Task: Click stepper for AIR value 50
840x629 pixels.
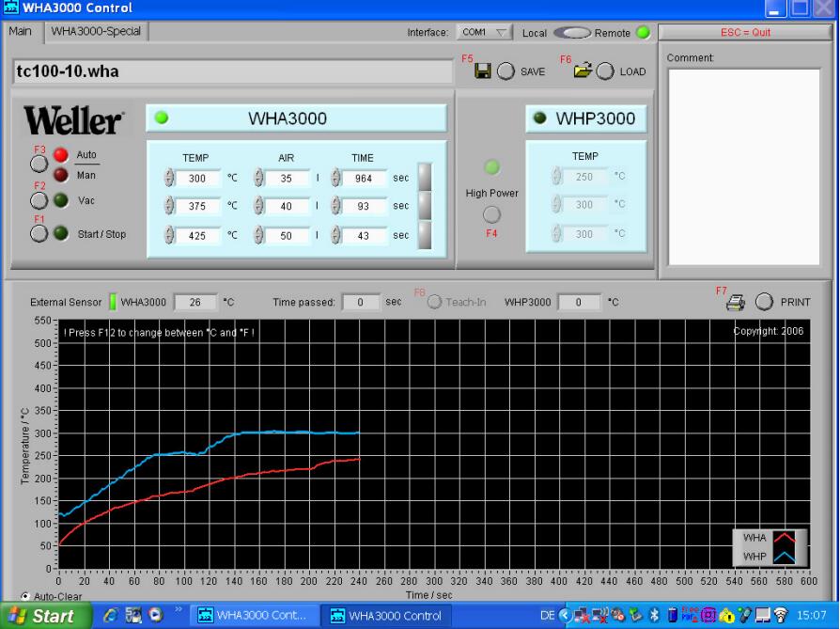Action: pos(258,235)
